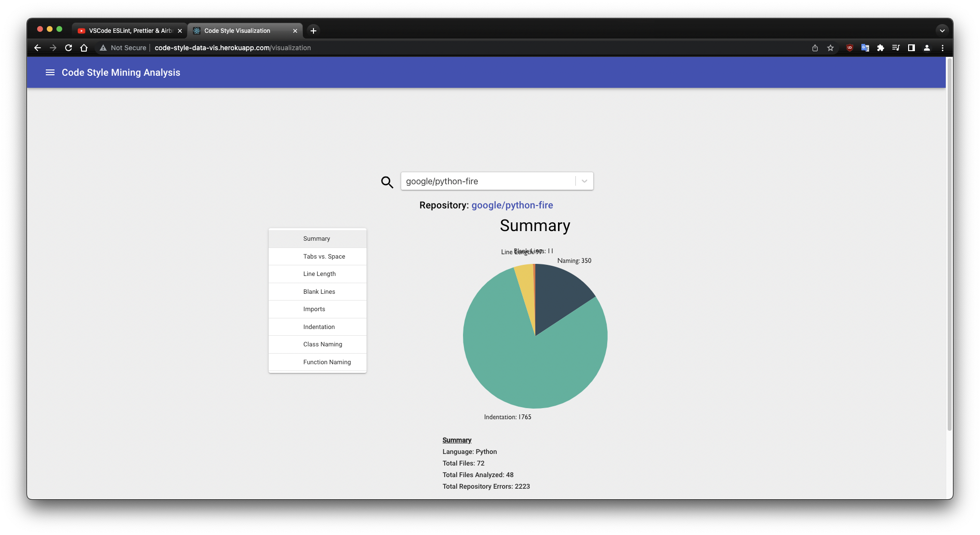Click the search magnifier icon

click(x=387, y=182)
